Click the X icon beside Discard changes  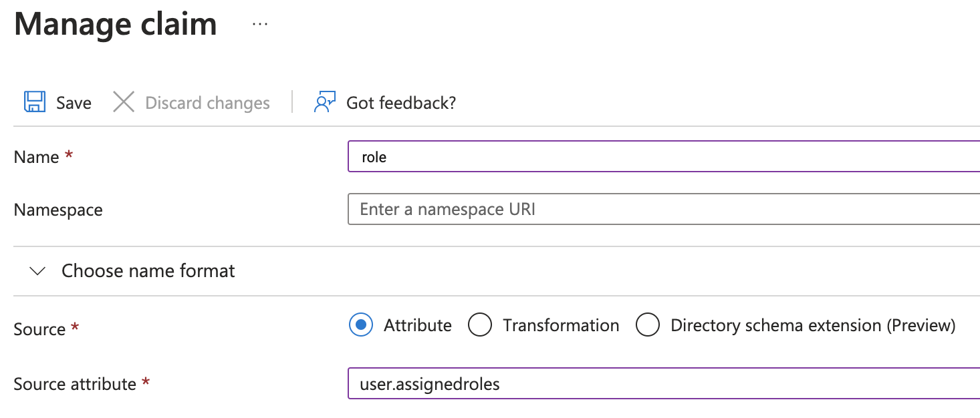click(124, 102)
